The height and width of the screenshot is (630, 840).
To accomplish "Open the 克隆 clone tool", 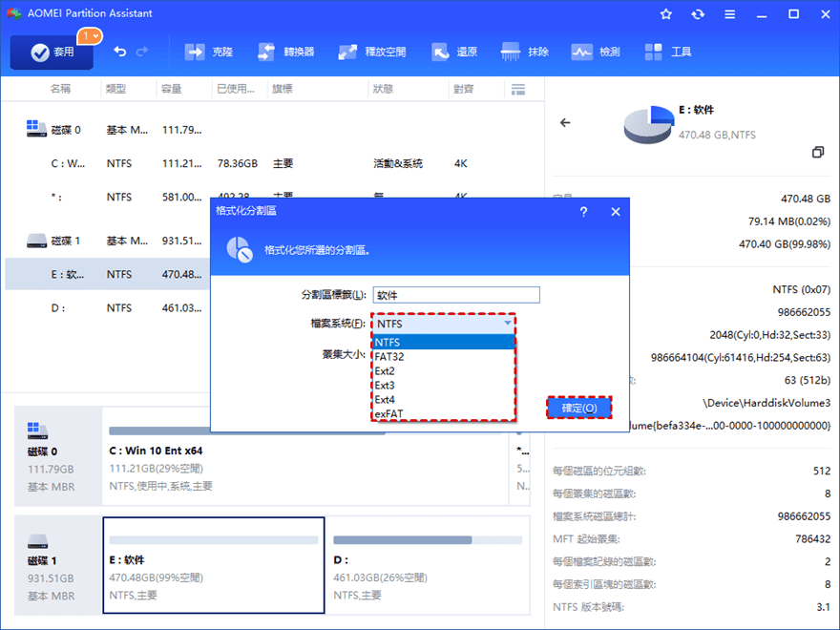I will pos(208,52).
